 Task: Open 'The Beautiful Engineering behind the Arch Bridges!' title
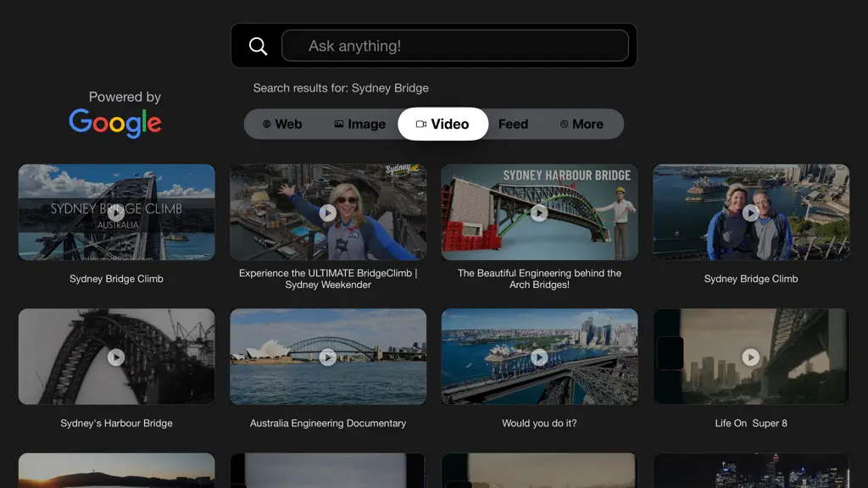[539, 279]
